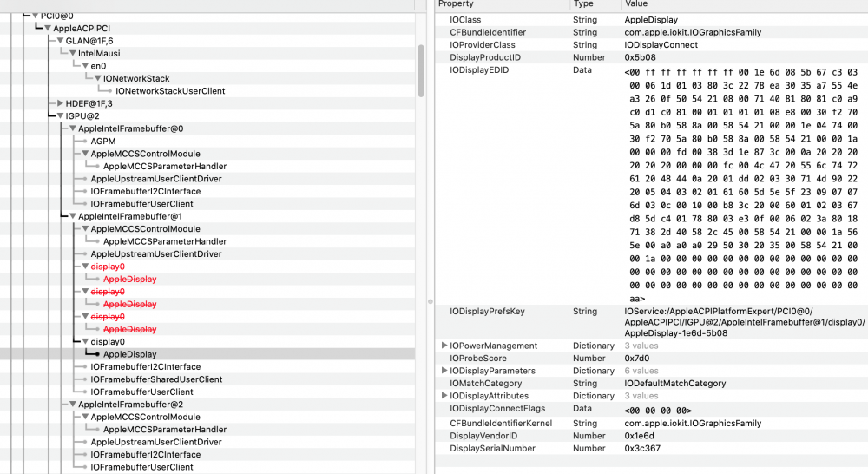Image resolution: width=868 pixels, height=474 pixels.
Task: Select the DisplaySerialNumber property name
Action: [492, 449]
